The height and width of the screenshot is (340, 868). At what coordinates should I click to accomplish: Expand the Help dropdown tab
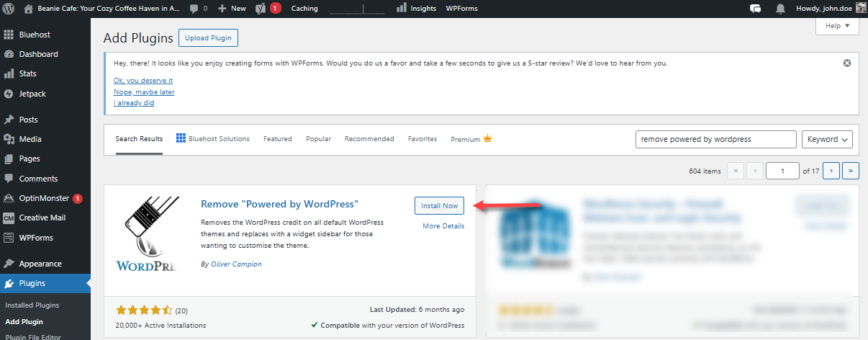click(837, 26)
